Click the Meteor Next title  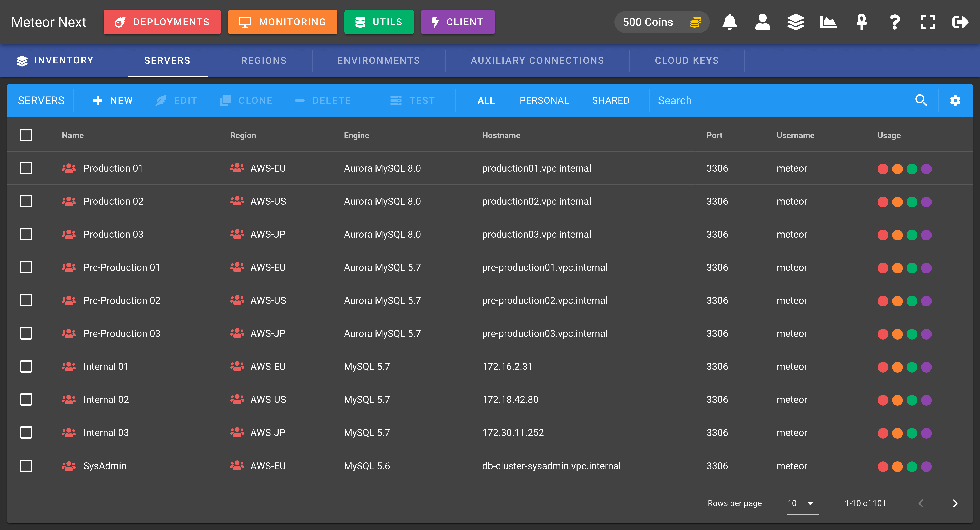click(x=49, y=22)
